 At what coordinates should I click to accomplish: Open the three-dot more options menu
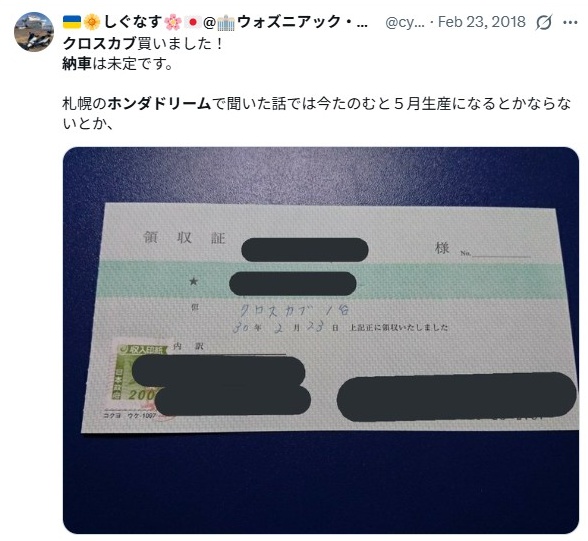pyautogui.click(x=570, y=22)
